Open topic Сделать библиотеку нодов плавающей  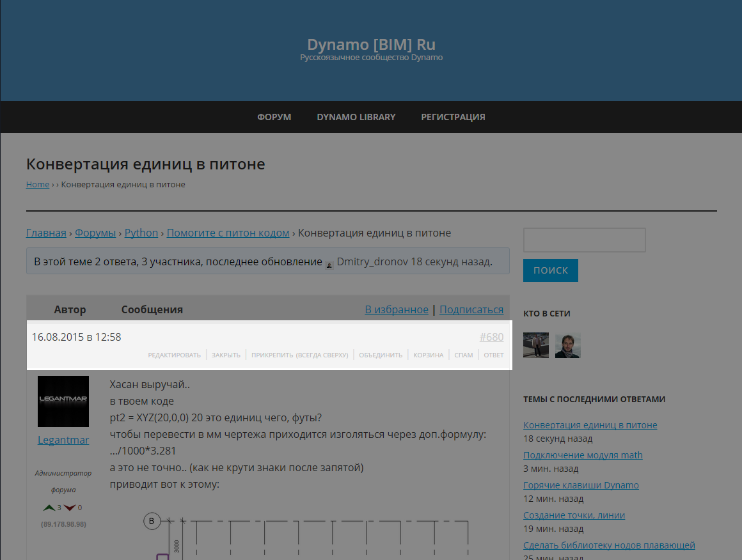point(609,545)
